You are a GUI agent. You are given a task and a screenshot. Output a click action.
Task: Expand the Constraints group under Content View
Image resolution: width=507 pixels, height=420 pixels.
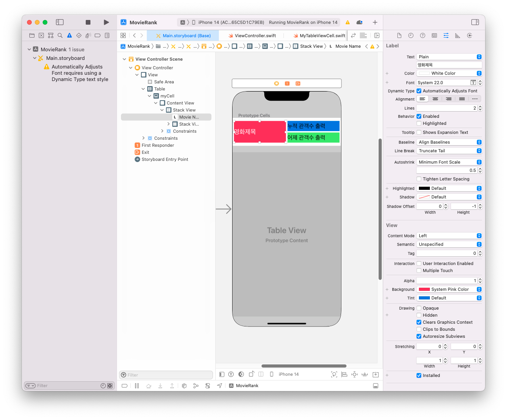tap(162, 131)
